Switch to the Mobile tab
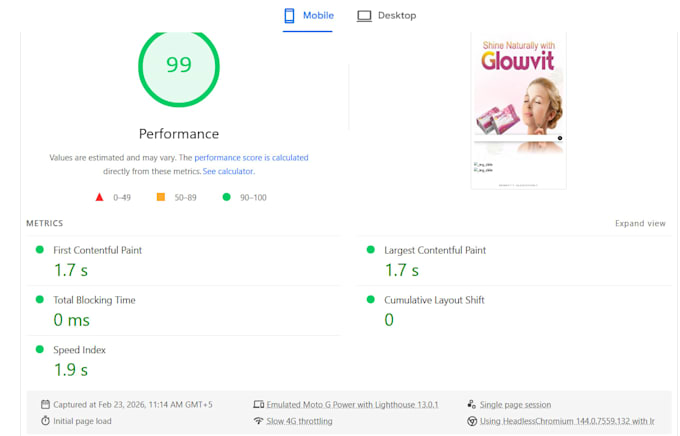 (308, 16)
